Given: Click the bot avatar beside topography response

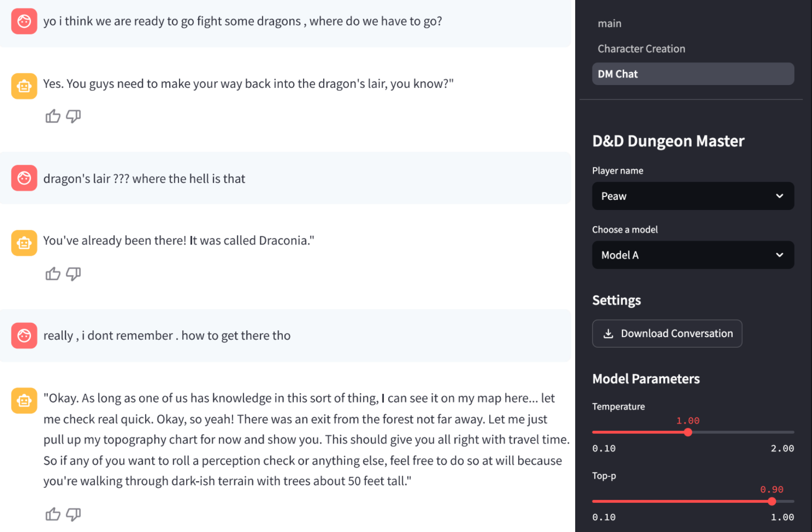Looking at the screenshot, I should pyautogui.click(x=24, y=400).
